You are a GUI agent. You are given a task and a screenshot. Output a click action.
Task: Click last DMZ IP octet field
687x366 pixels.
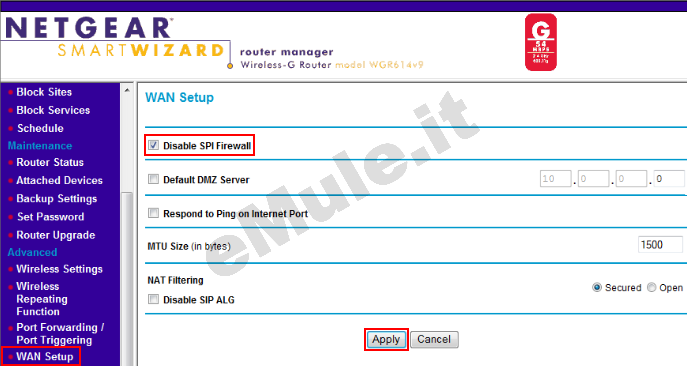tap(669, 179)
